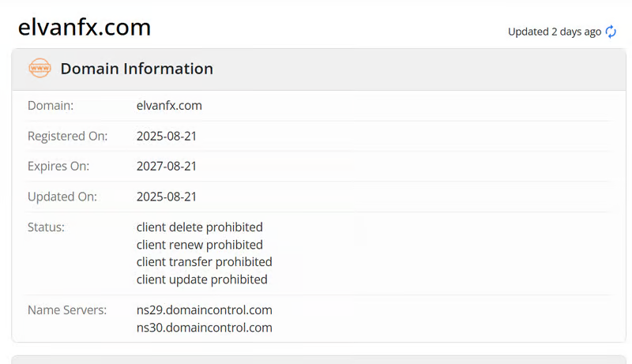The width and height of the screenshot is (632, 364).
Task: Click 'client transfer prohibited' status
Action: tap(204, 261)
